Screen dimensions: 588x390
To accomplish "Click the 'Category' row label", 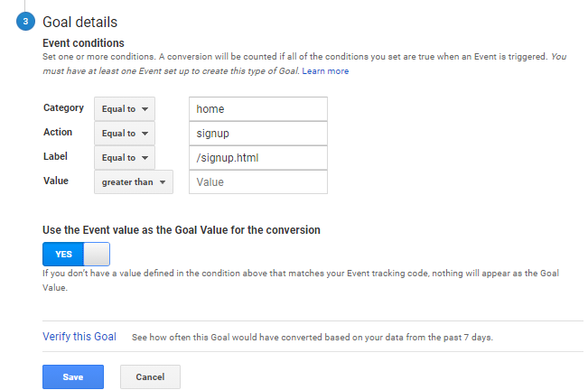I will 63,108.
